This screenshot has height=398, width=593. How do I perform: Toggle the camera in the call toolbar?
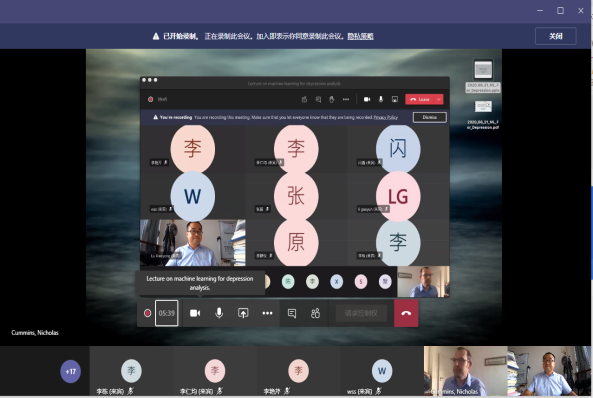(x=195, y=313)
